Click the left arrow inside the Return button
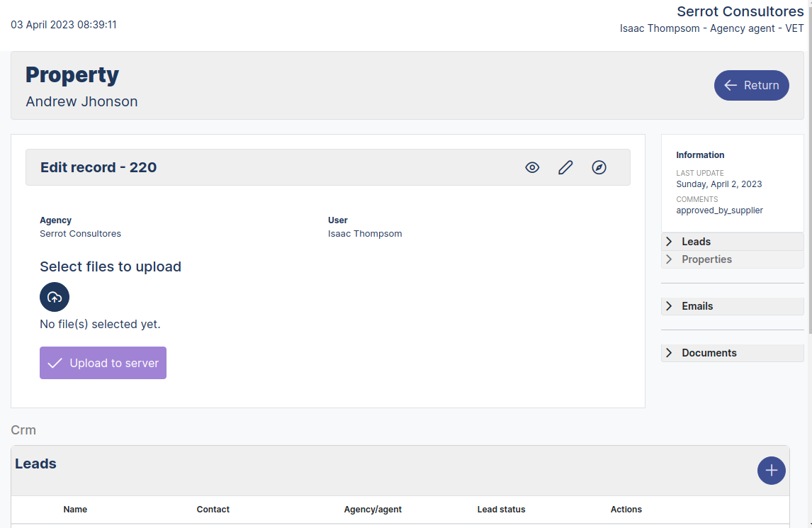Screen dimensions: 812x528 coord(731,85)
